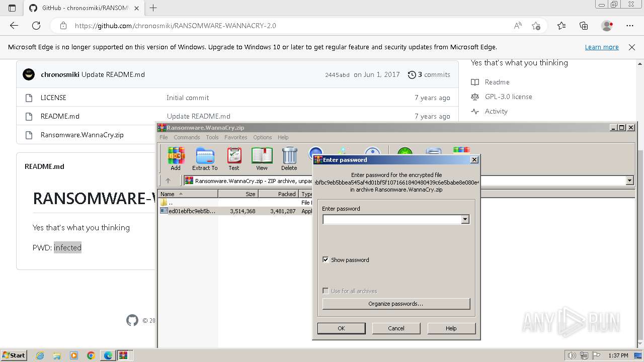Sort by the Name column header
Viewport: 644px width, 362px height.
click(x=188, y=194)
